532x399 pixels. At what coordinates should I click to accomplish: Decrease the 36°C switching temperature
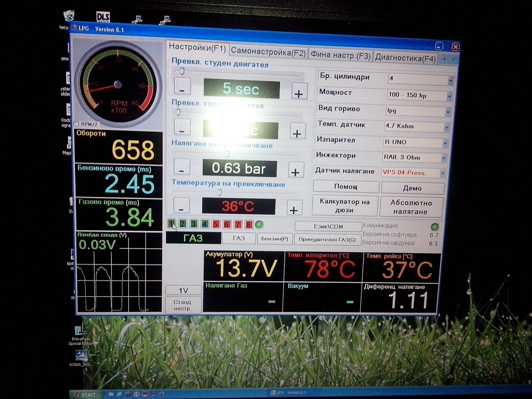coord(181,206)
